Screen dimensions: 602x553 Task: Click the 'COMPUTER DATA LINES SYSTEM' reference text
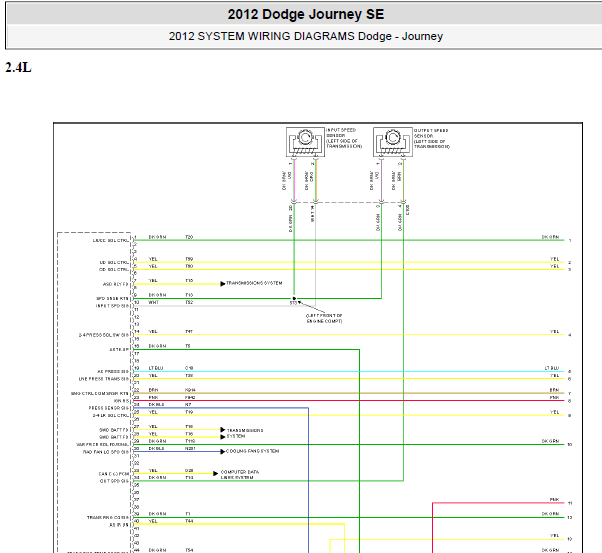pos(240,475)
